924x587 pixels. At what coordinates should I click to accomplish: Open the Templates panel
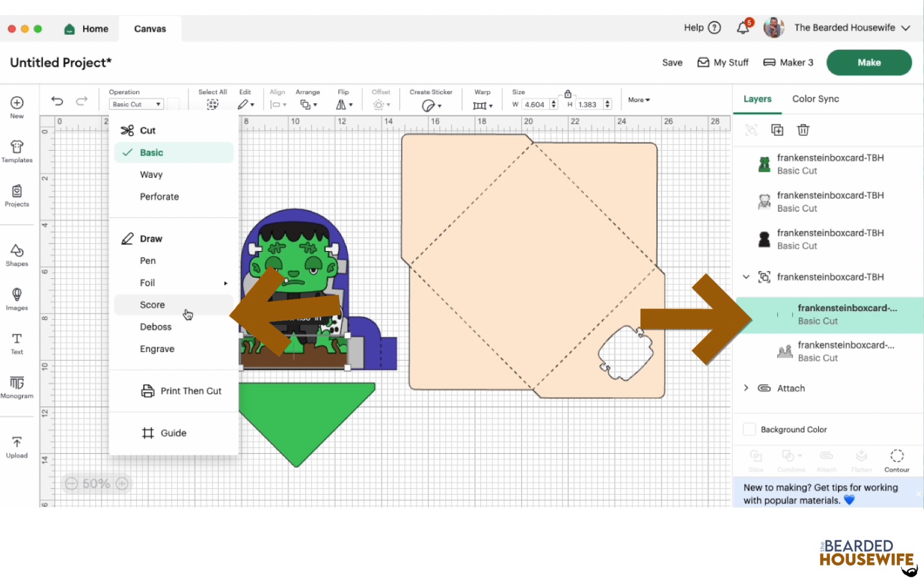click(x=17, y=151)
